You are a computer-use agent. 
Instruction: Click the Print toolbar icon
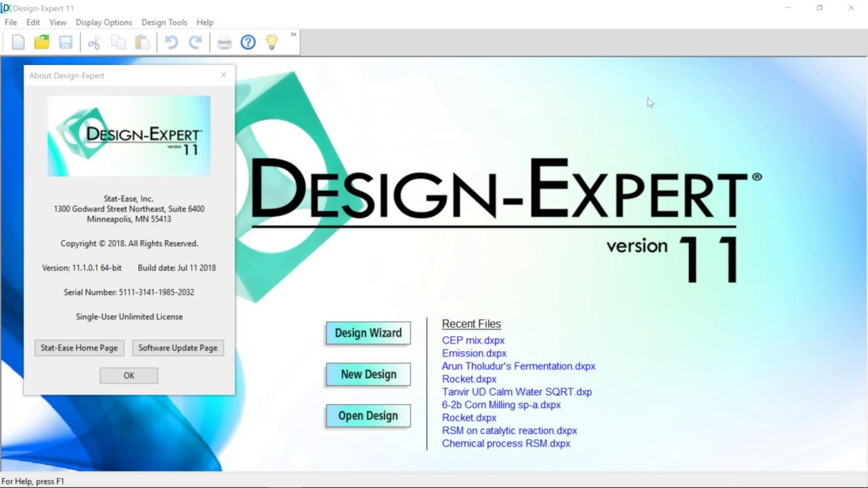click(224, 43)
